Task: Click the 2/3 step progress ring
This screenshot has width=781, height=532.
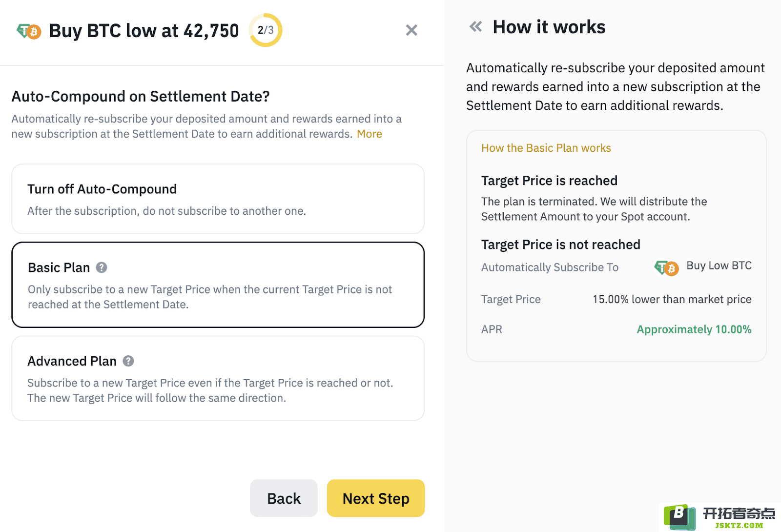Action: 266,30
